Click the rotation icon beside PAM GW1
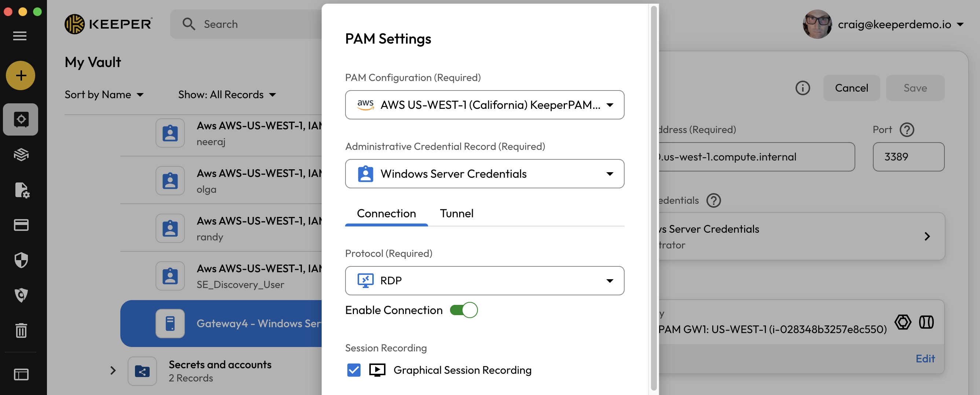This screenshot has height=395, width=980. tap(902, 322)
